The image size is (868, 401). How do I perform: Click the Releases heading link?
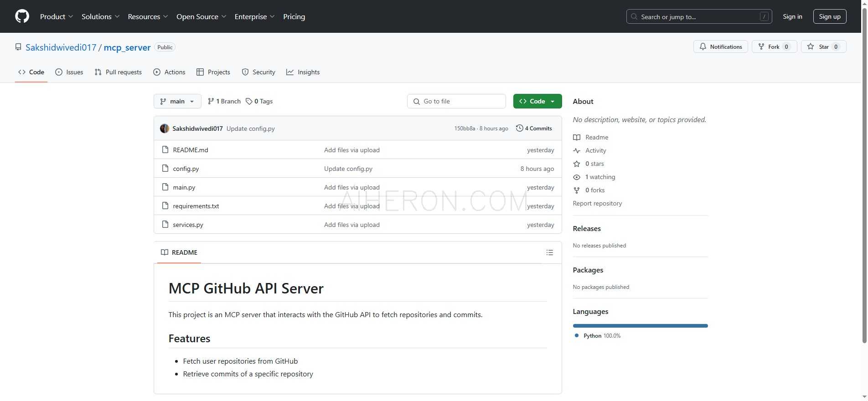tap(587, 229)
